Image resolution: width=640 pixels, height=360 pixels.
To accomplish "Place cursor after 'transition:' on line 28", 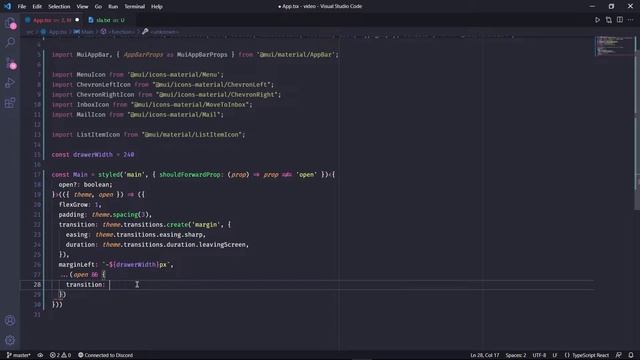I will (109, 284).
